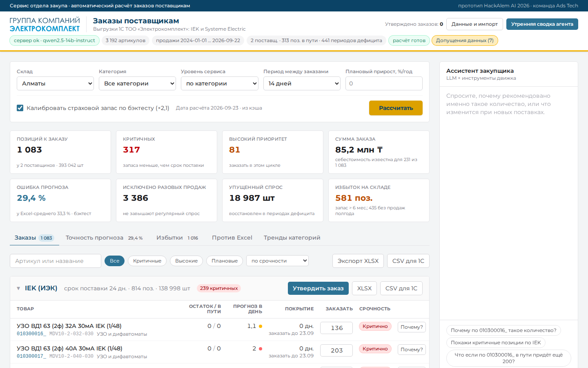Open the Склад dropdown showing Алматы
This screenshot has width=588, height=368.
point(56,83)
